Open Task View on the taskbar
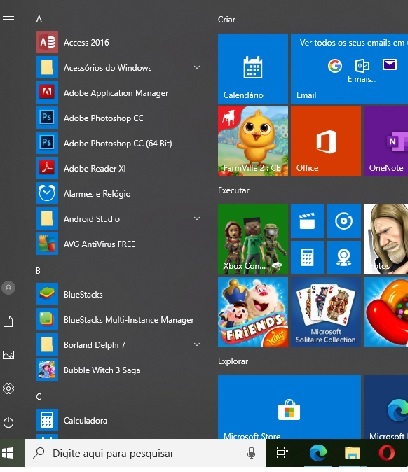This screenshot has height=472, width=408. [x=282, y=453]
